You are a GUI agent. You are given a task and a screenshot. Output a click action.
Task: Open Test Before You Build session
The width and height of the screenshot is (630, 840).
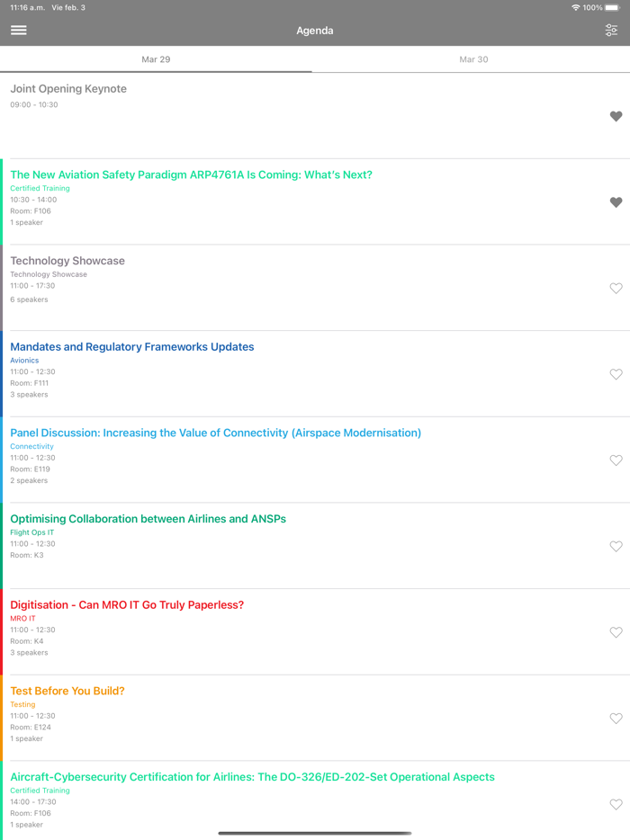(67, 691)
